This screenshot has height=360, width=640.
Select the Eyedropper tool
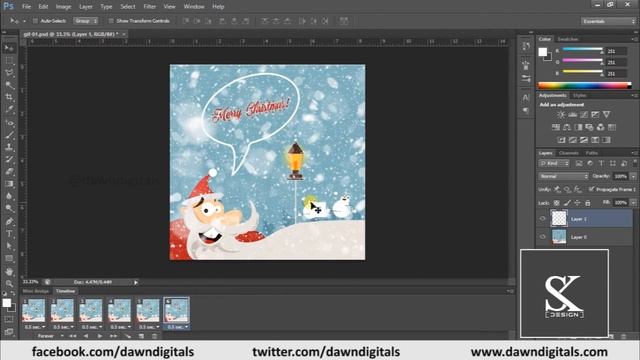click(9, 109)
